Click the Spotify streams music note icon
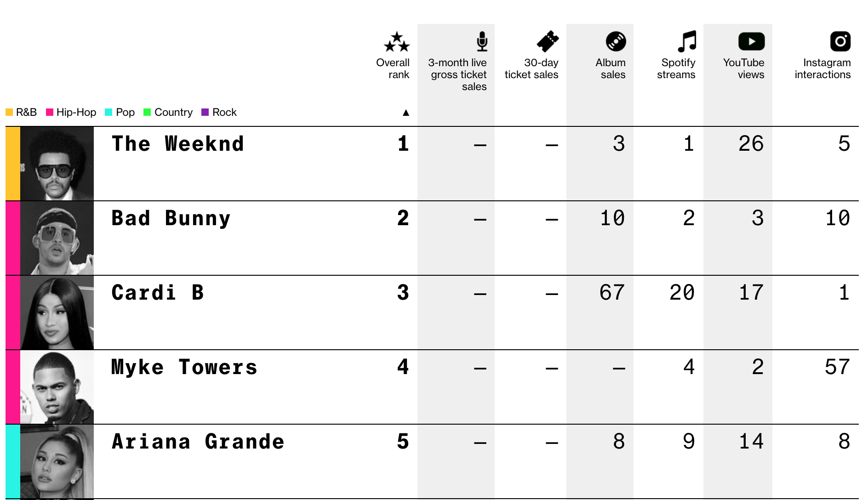Screen dimensions: 868x500 tap(687, 41)
